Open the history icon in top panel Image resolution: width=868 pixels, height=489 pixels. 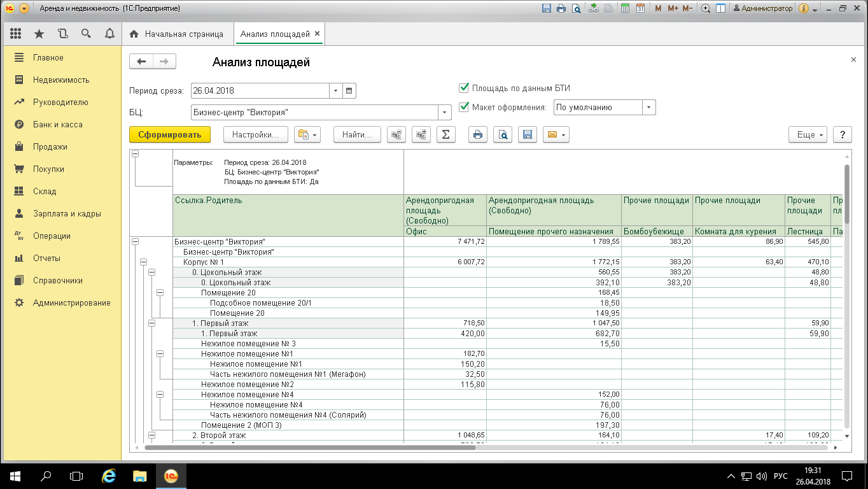(62, 34)
